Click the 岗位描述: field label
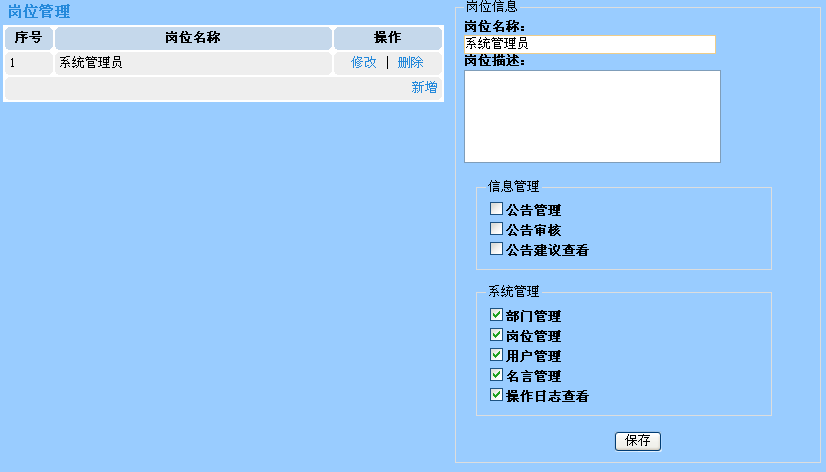The height and width of the screenshot is (472, 826). [494, 61]
